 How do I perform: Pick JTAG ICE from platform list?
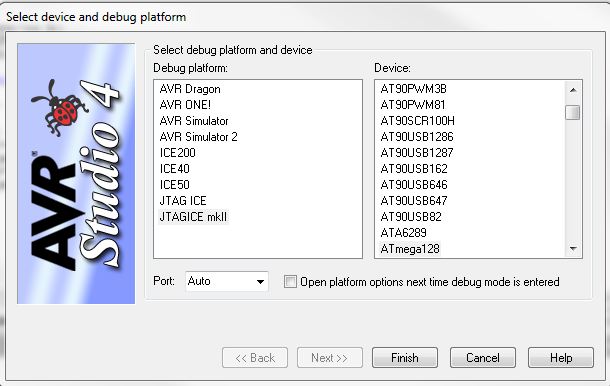pyautogui.click(x=183, y=201)
